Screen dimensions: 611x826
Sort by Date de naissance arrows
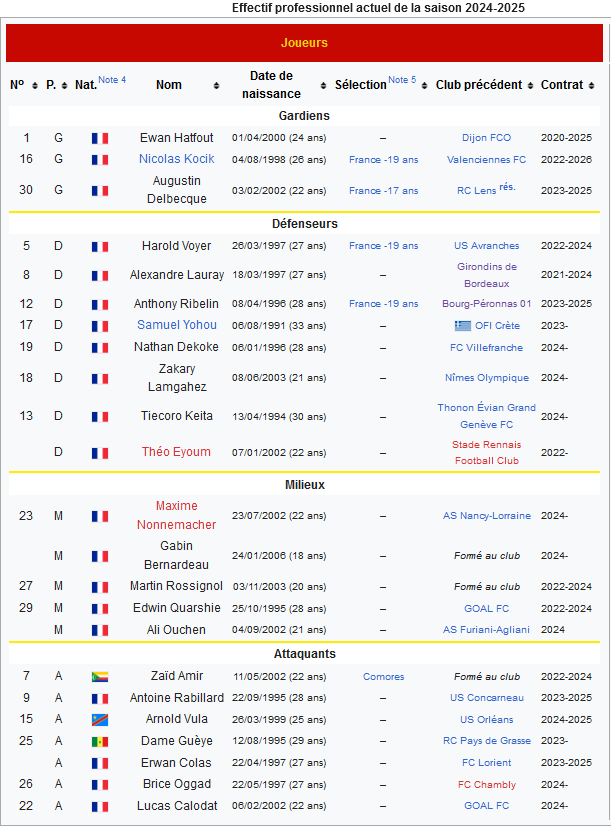pos(323,86)
